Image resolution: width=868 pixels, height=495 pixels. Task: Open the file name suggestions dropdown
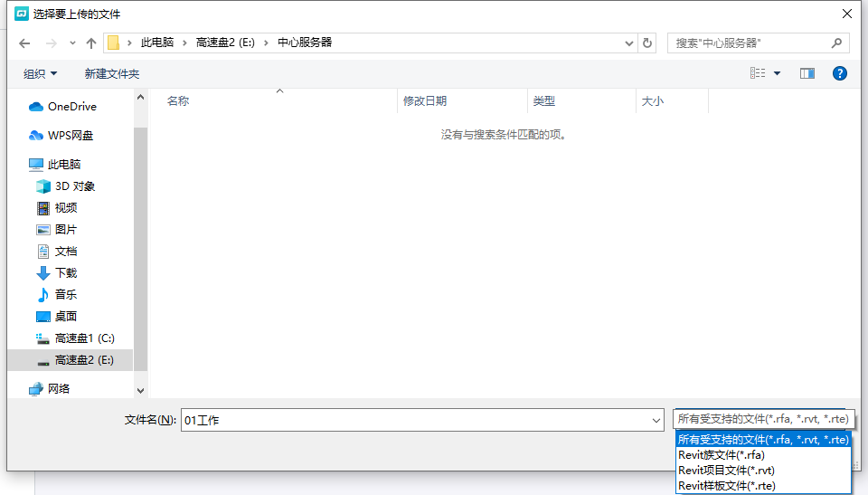point(656,421)
